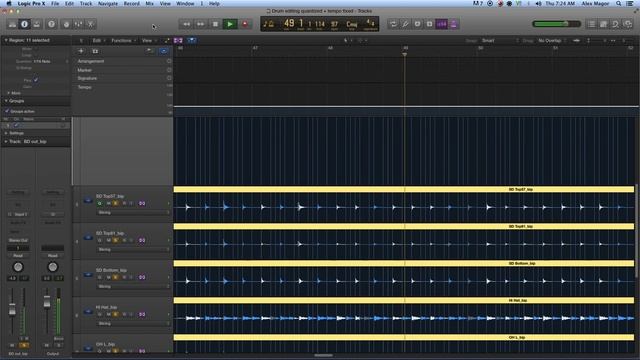
Task: Mute the Hi Hat_bip track
Action: (109, 314)
